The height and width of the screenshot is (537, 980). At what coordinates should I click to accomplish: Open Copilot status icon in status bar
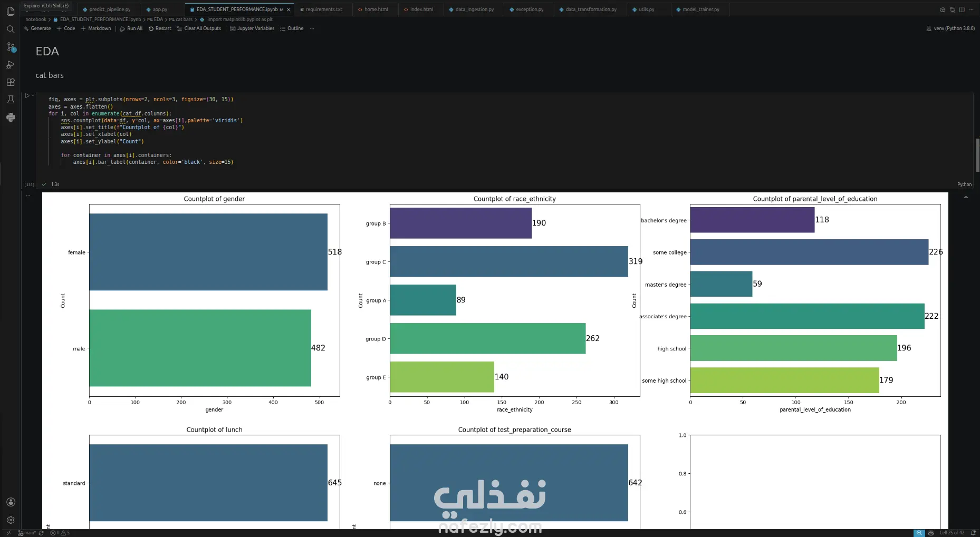click(931, 533)
